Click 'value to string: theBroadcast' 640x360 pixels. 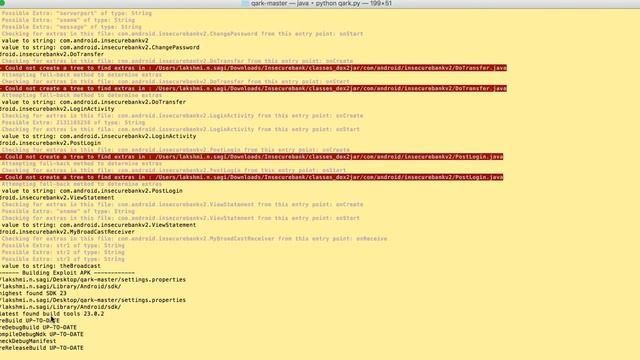pyautogui.click(x=51, y=266)
